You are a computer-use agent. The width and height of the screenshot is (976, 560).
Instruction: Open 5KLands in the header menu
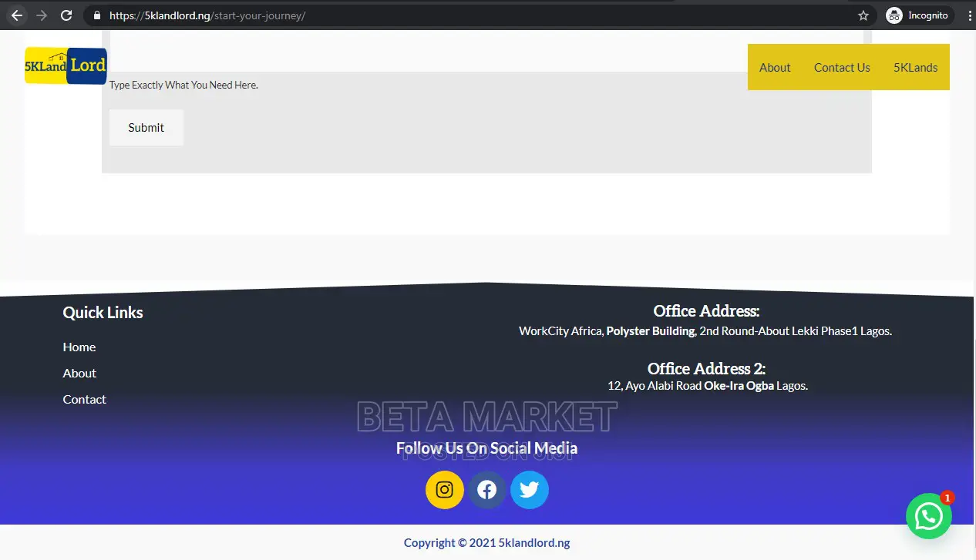coord(916,67)
